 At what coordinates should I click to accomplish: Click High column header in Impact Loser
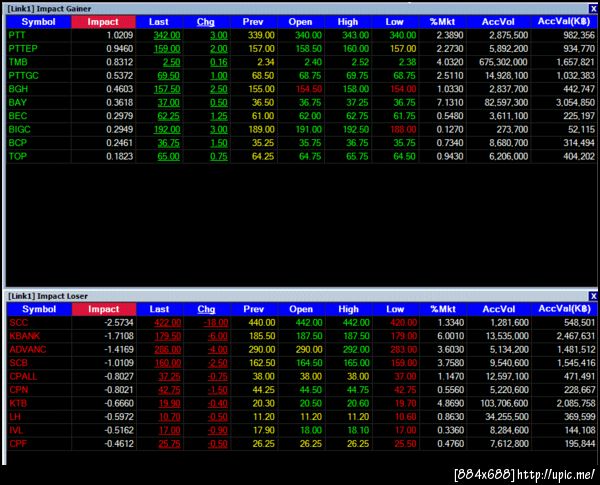pyautogui.click(x=348, y=309)
